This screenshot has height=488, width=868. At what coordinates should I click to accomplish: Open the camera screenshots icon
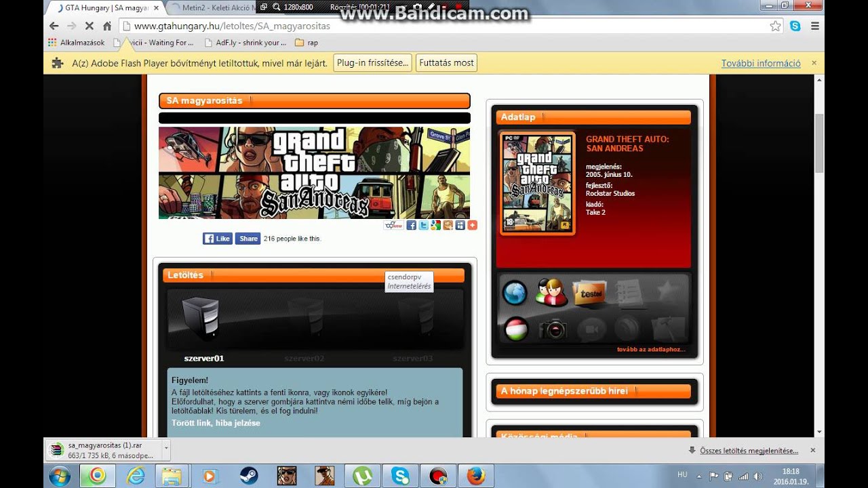coord(553,330)
